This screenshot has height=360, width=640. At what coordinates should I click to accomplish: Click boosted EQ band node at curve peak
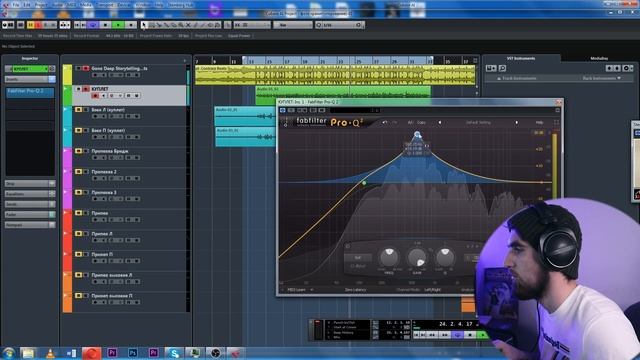pyautogui.click(x=417, y=134)
